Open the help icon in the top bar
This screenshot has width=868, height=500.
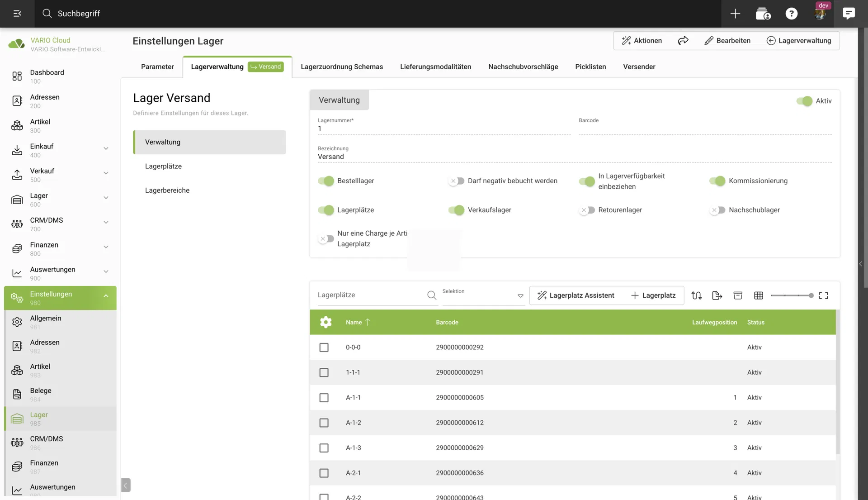tap(791, 14)
